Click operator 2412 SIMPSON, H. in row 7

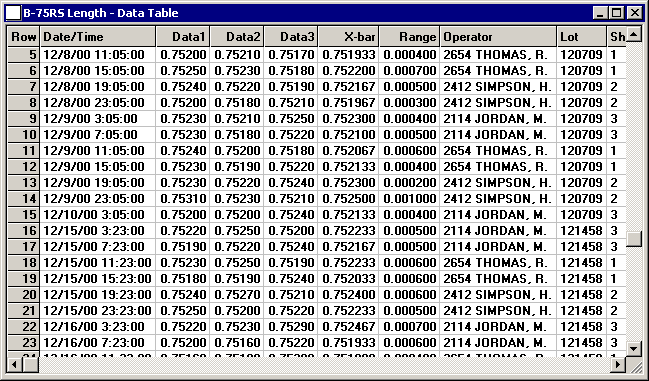pyautogui.click(x=498, y=87)
